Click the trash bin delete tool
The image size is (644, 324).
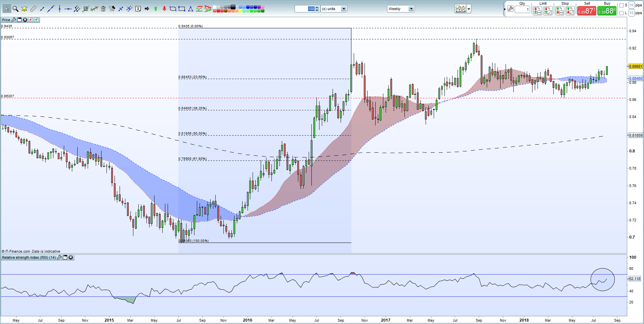[x=103, y=9]
